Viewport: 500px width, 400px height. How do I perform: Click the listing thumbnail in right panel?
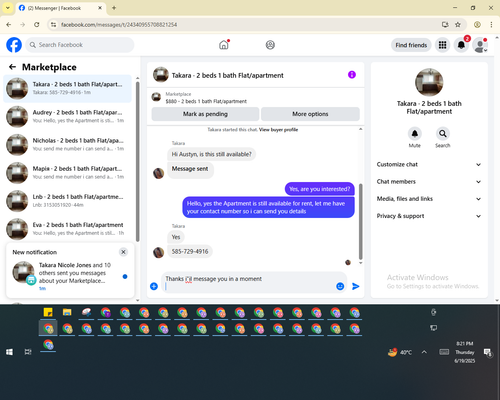click(429, 82)
